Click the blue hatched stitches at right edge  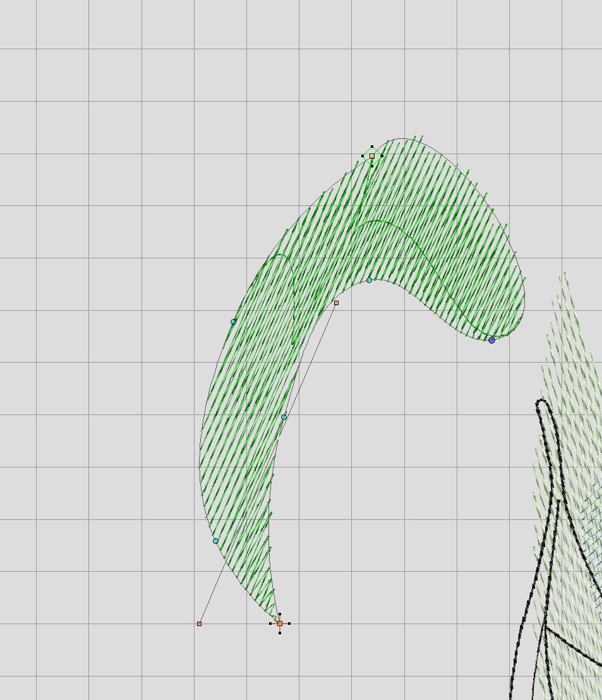coord(593,505)
